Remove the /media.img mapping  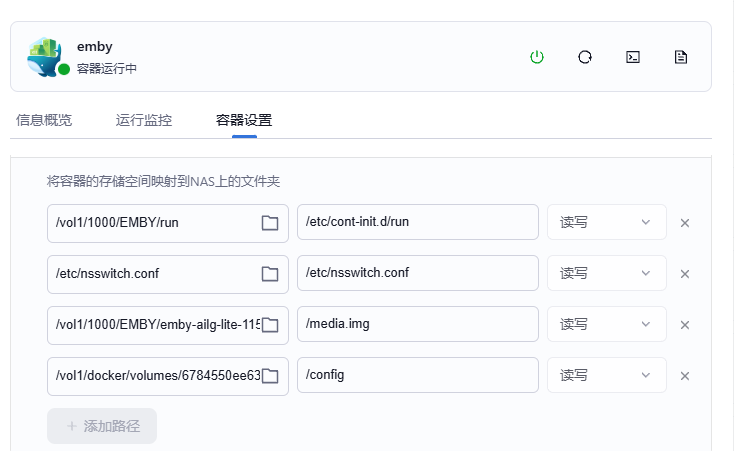[685, 325]
